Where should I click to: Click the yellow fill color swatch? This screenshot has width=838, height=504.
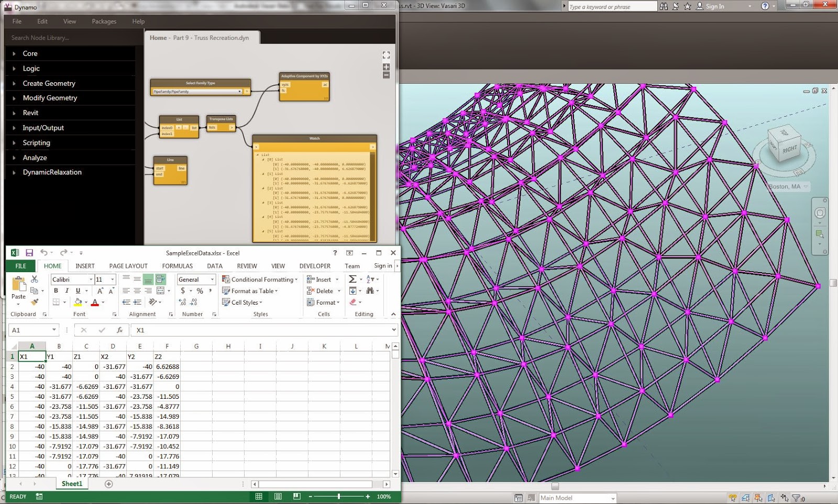[78, 302]
